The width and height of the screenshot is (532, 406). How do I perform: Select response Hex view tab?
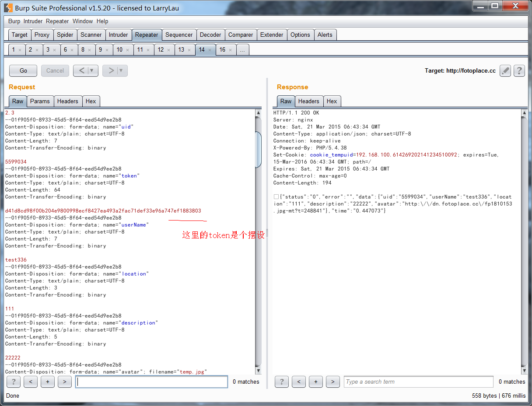[332, 101]
